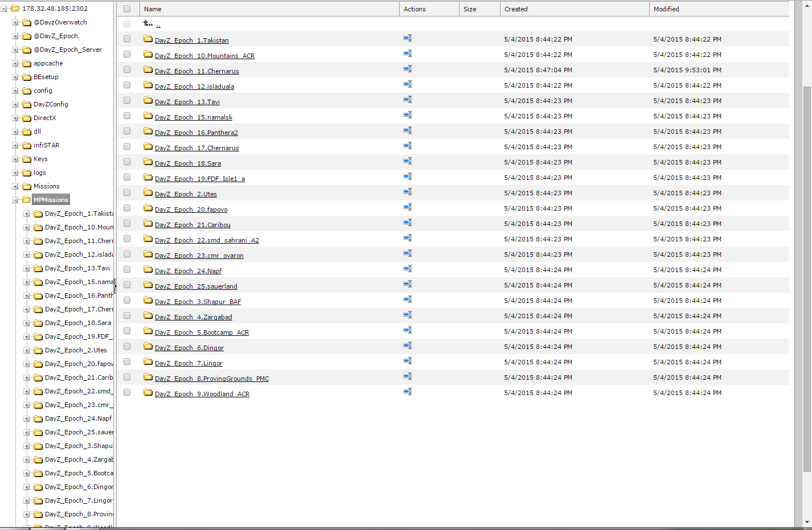Click rename action icon for DayZ_Epoch_23.cmr_ovaron
This screenshot has width=812, height=530.
[x=408, y=253]
